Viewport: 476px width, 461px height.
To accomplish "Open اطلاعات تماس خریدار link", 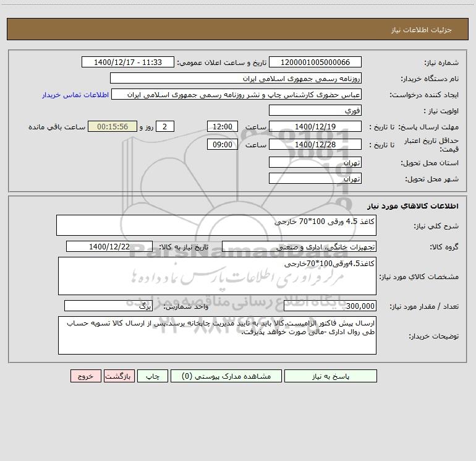I will point(75,95).
